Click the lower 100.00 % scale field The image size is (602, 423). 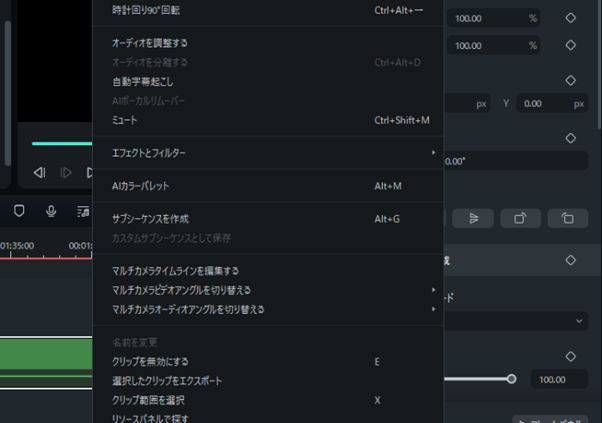(x=492, y=45)
